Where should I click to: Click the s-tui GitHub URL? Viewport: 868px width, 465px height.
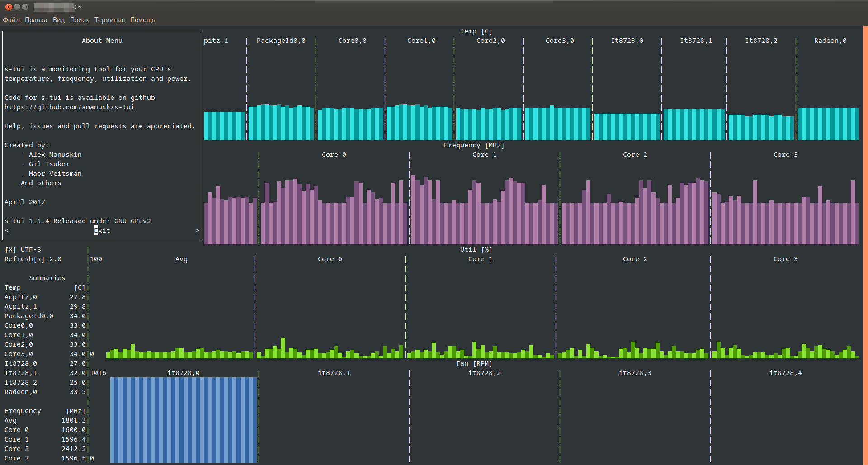69,107
